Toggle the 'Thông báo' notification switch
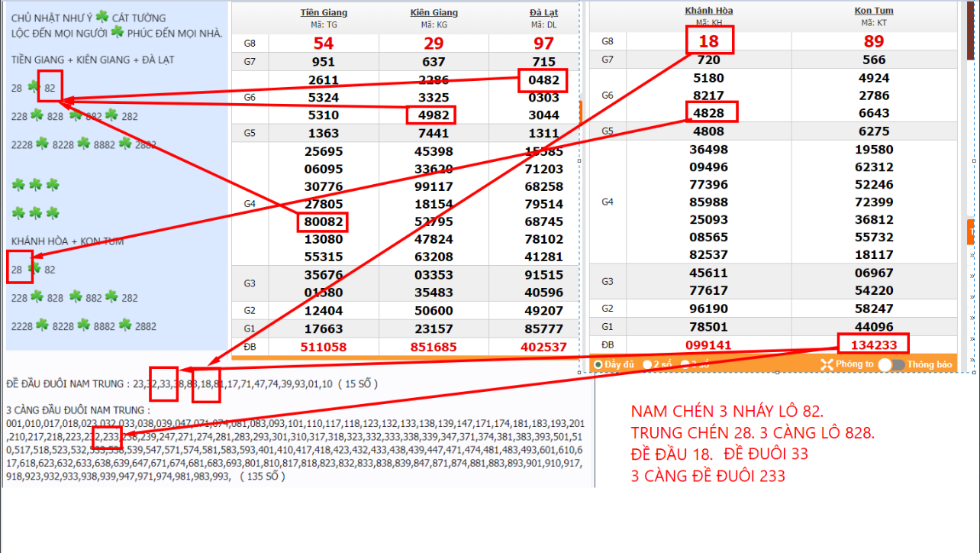Image resolution: width=980 pixels, height=553 pixels. 891,364
